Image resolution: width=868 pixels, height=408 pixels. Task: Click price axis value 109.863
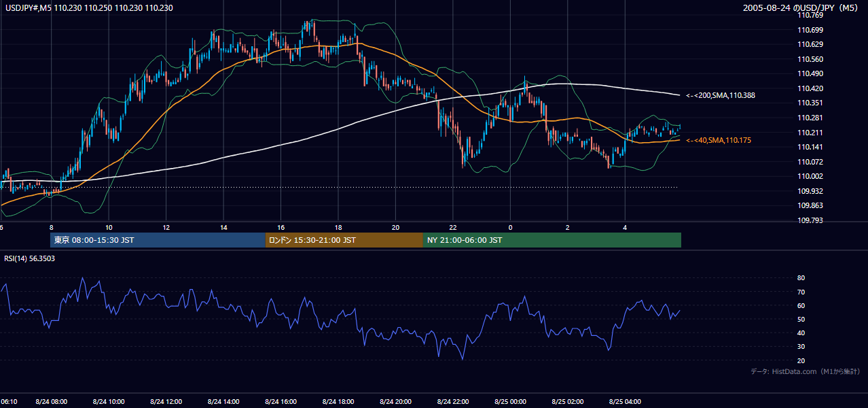[810, 205]
